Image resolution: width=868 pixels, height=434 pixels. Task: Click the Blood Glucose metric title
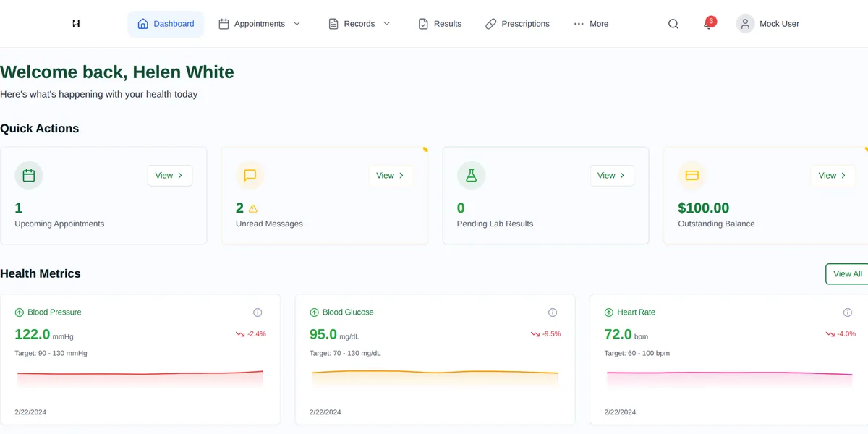pos(348,312)
